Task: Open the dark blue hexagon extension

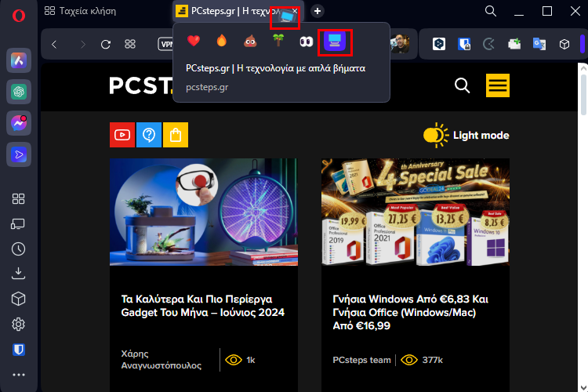Action: (439, 44)
